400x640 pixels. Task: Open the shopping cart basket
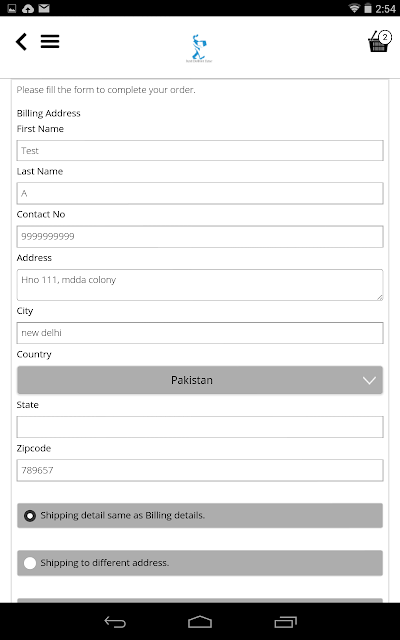380,41
